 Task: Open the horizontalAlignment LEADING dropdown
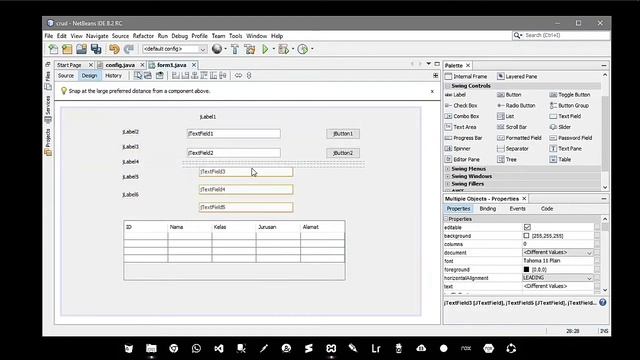click(x=589, y=278)
